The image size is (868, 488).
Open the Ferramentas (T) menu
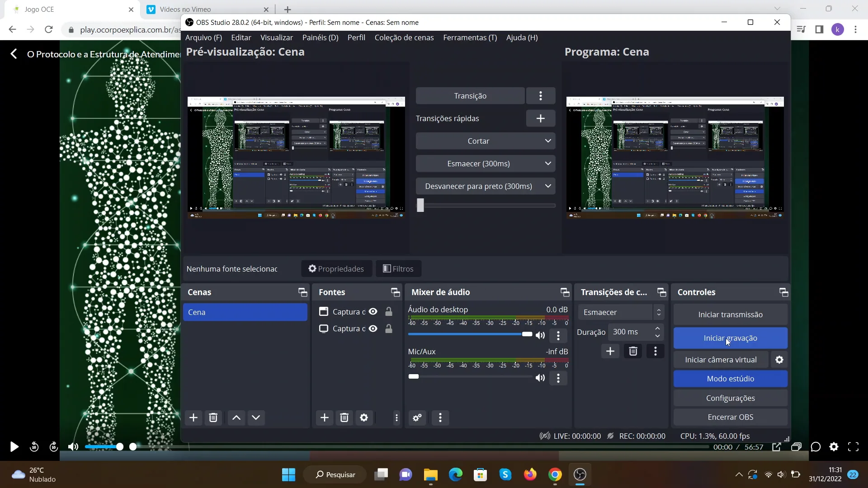470,38
